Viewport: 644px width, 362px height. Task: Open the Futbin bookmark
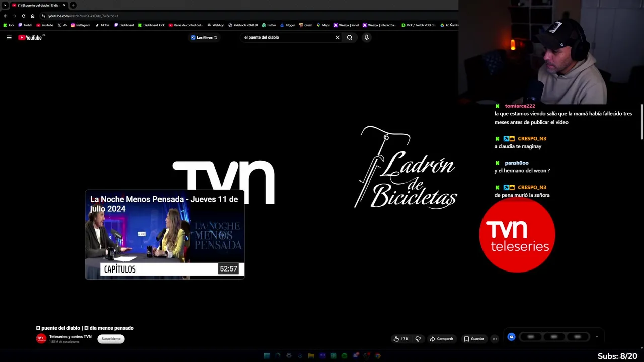(269, 25)
